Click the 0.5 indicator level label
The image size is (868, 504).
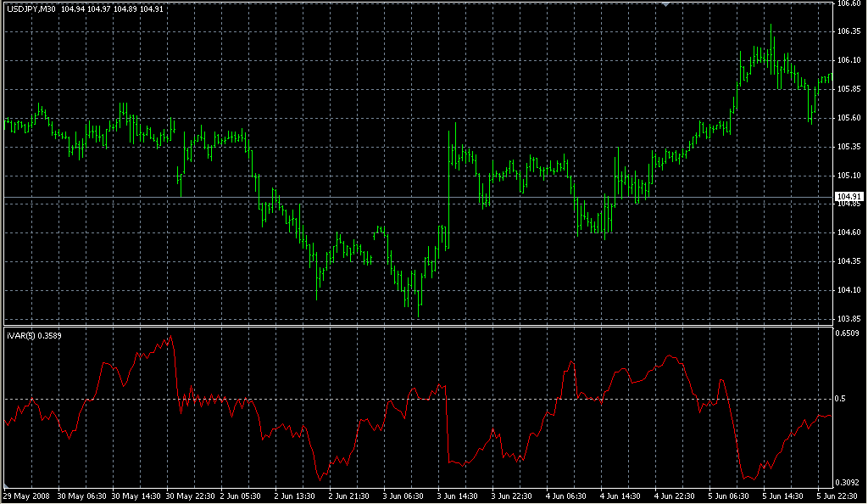coord(841,398)
